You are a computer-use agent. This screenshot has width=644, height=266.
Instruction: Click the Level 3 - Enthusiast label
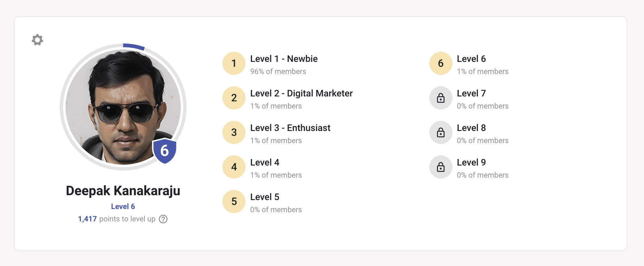290,128
